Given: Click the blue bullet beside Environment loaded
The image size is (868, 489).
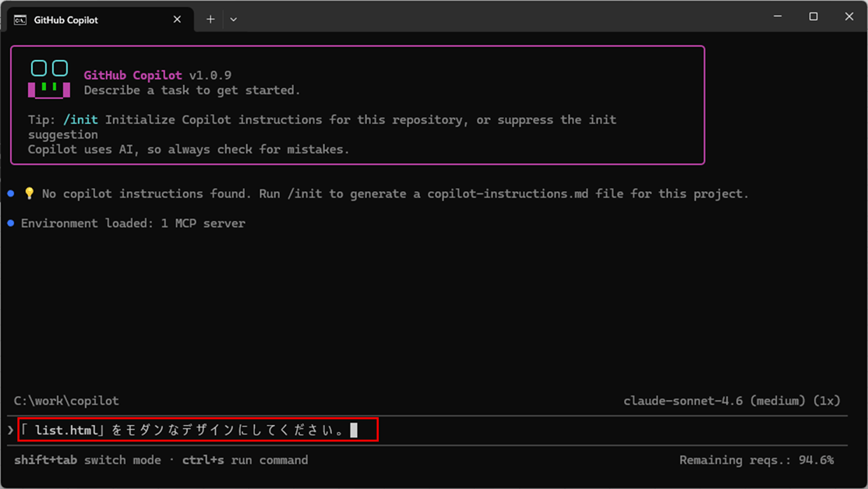Looking at the screenshot, I should [11, 223].
